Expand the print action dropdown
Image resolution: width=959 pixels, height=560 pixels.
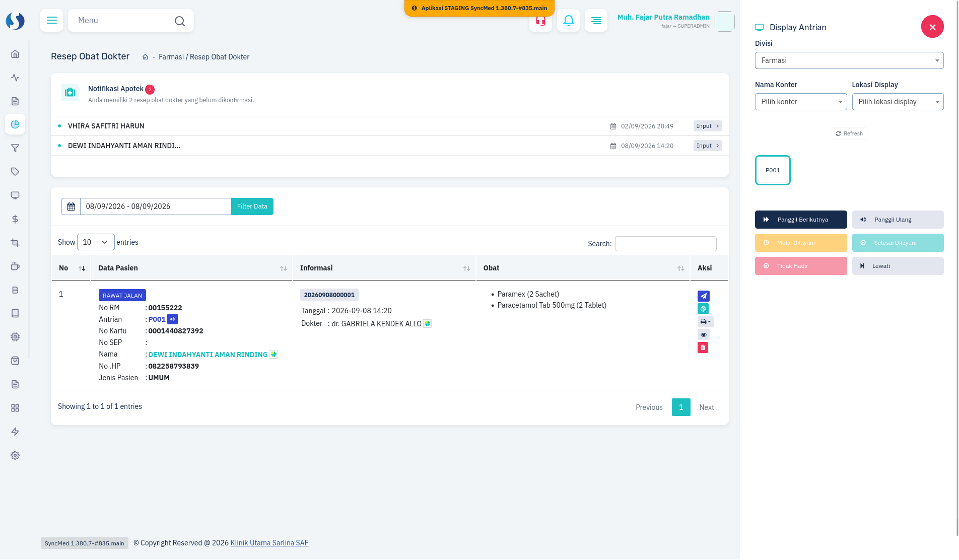705,322
